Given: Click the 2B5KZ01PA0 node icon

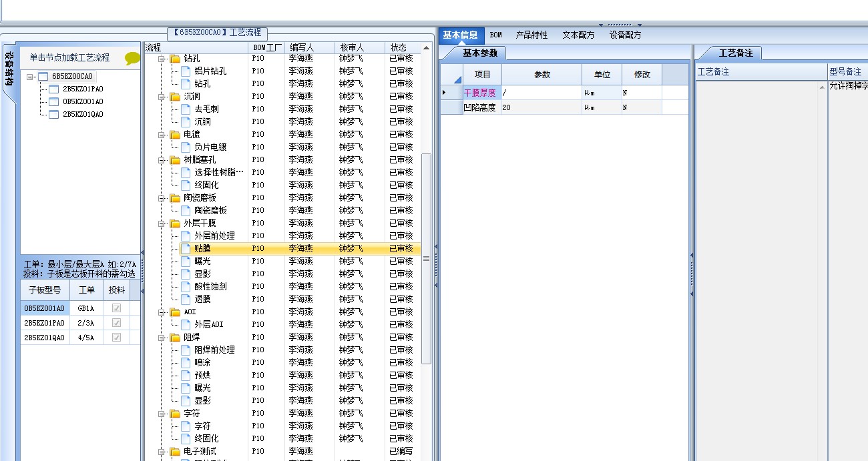Looking at the screenshot, I should point(54,89).
